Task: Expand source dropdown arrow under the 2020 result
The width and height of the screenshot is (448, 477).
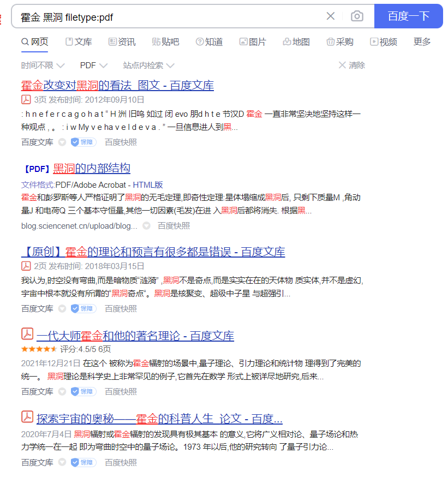Action: tap(62, 462)
